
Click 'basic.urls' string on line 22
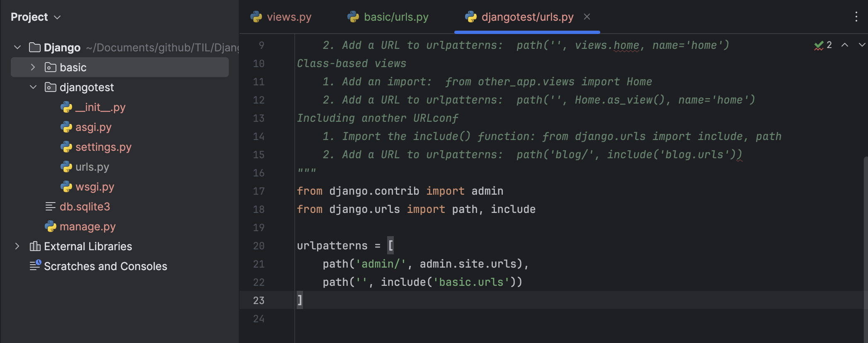point(471,282)
